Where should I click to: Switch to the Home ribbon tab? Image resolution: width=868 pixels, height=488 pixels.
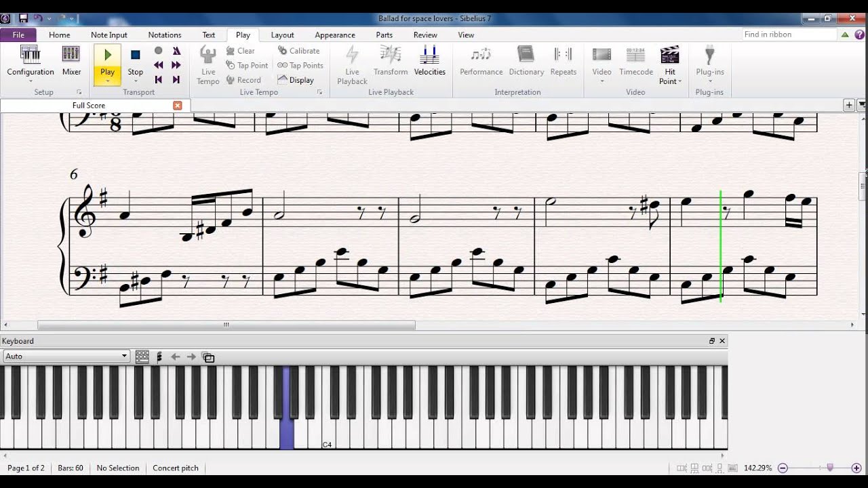point(60,35)
